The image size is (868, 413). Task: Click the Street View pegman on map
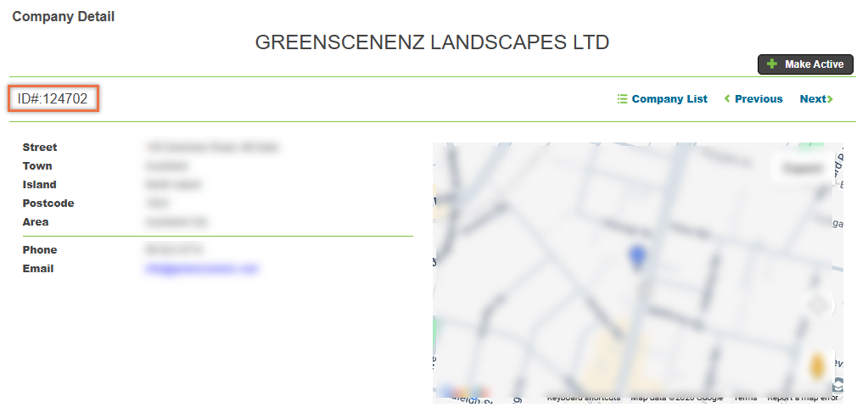click(817, 367)
